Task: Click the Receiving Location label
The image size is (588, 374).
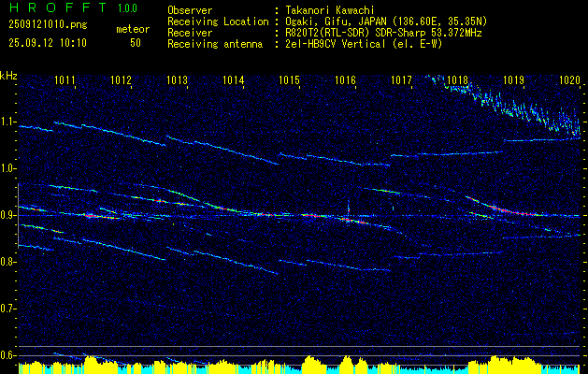Action: pos(218,22)
